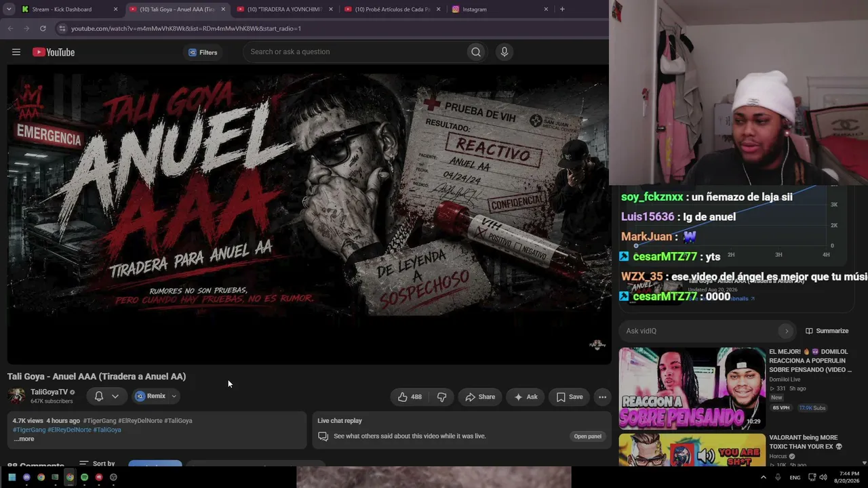Open the taskbar volume control
Screen dimensions: 868x488
823,477
